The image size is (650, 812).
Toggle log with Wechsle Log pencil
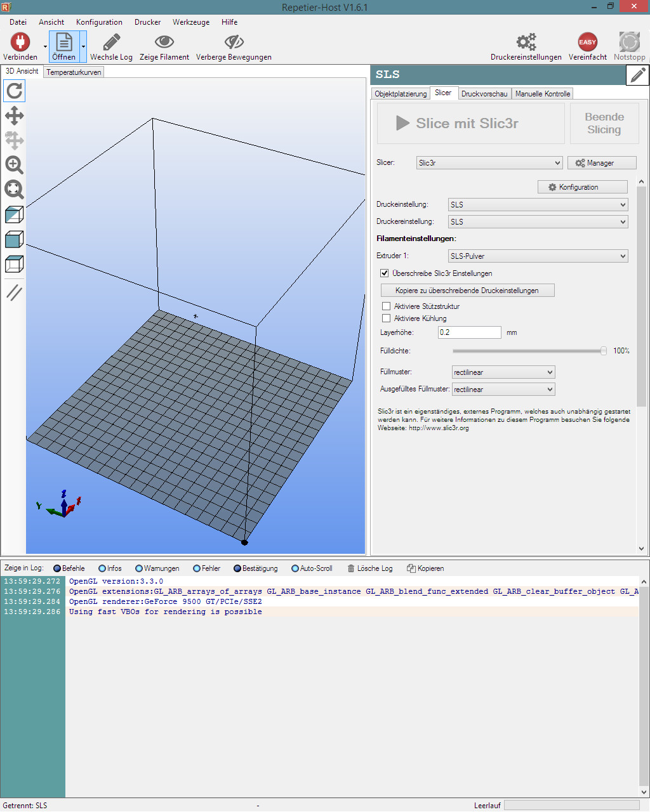tap(112, 42)
